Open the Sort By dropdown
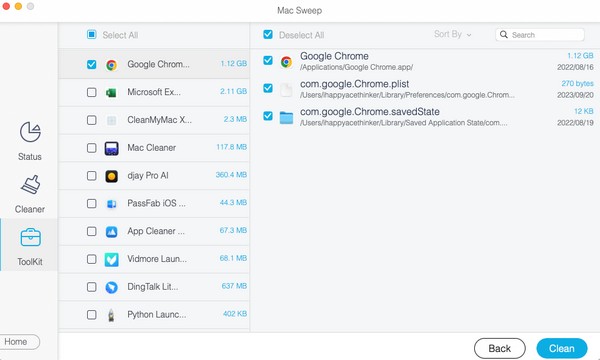The height and width of the screenshot is (360, 600). (452, 34)
